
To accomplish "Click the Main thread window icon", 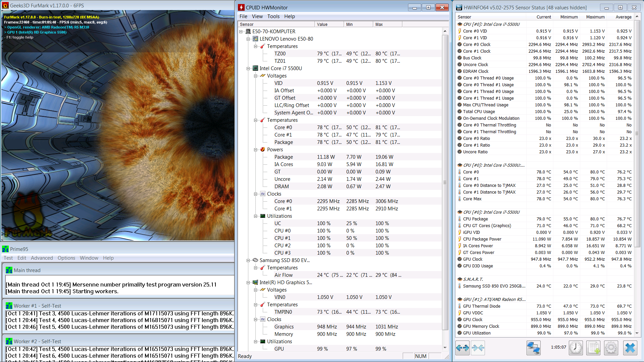I will 9,270.
